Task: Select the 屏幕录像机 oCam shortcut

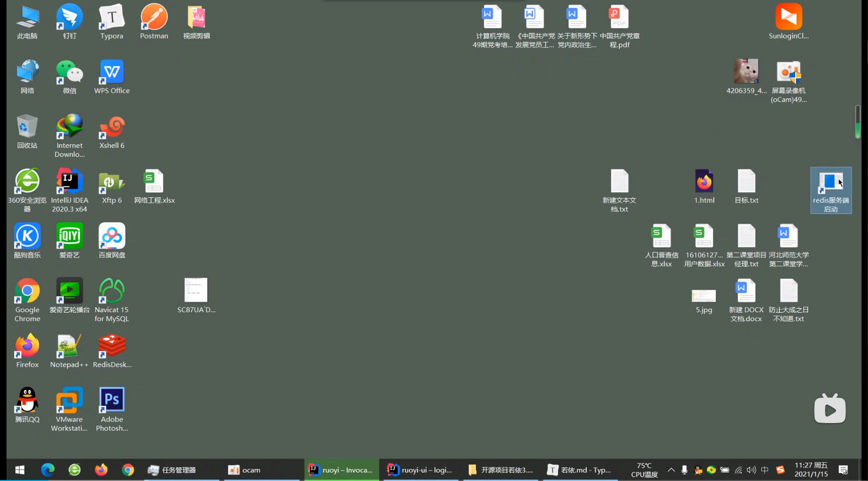Action: coord(789,81)
